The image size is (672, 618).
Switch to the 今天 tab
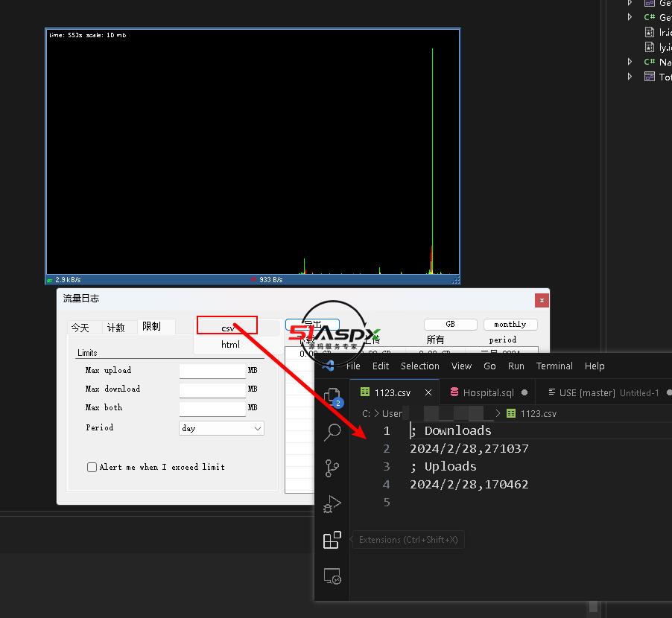(80, 328)
